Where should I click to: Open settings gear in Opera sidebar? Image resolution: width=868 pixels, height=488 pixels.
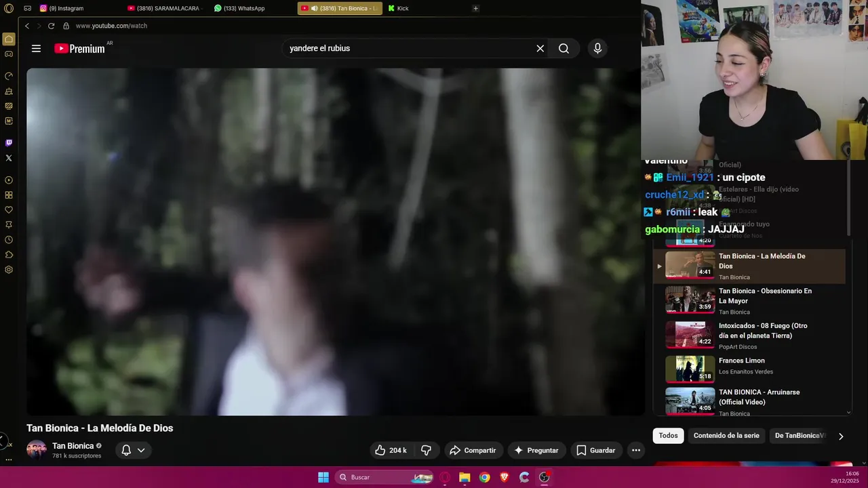tap(9, 270)
